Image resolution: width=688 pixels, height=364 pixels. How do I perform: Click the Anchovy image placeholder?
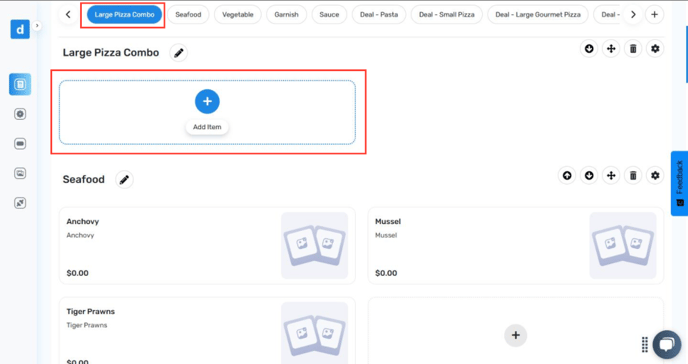pos(315,246)
